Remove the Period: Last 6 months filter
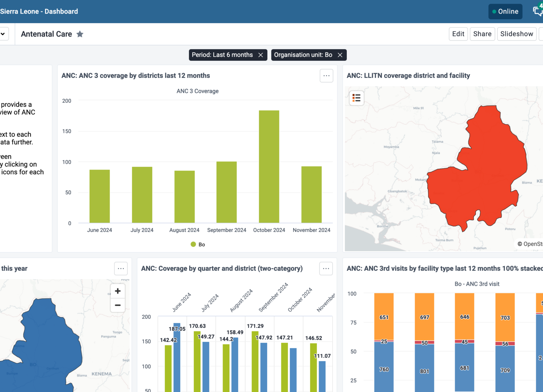The width and height of the screenshot is (543, 392). click(261, 55)
